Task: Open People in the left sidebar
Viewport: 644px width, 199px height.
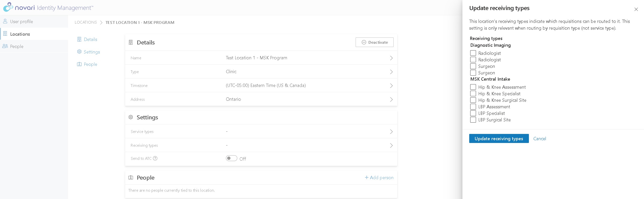Action: coord(34,46)
